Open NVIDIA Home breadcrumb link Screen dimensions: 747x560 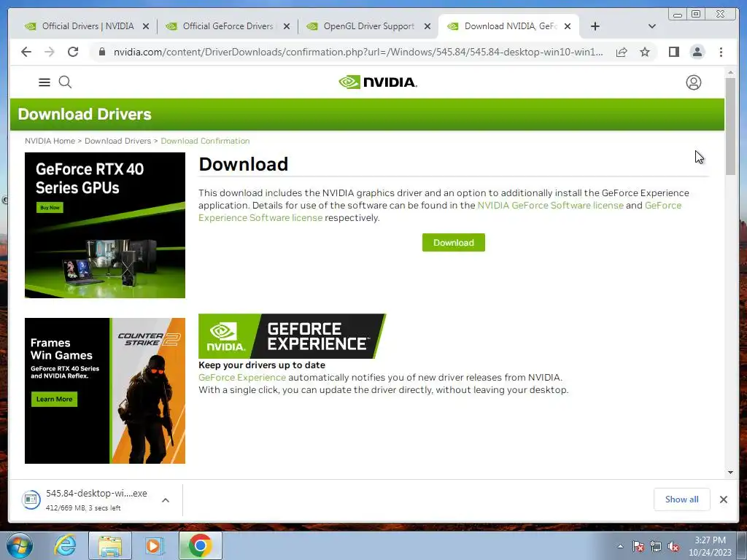coord(50,141)
